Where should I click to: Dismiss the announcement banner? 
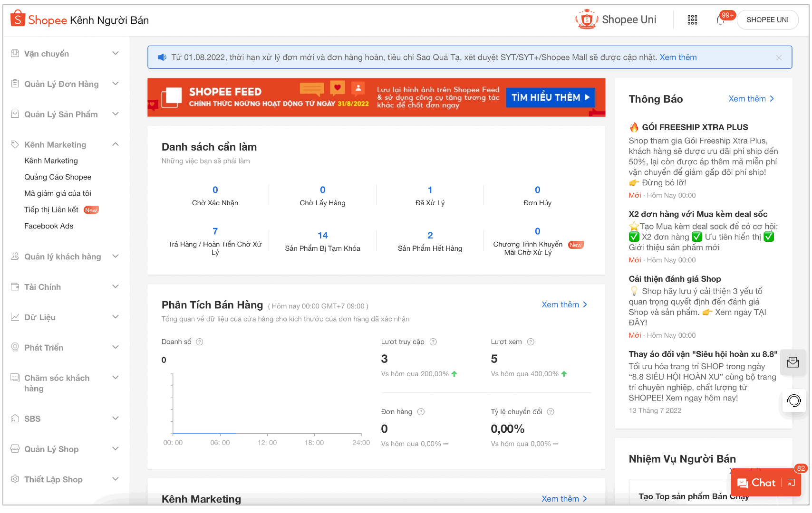pos(779,57)
